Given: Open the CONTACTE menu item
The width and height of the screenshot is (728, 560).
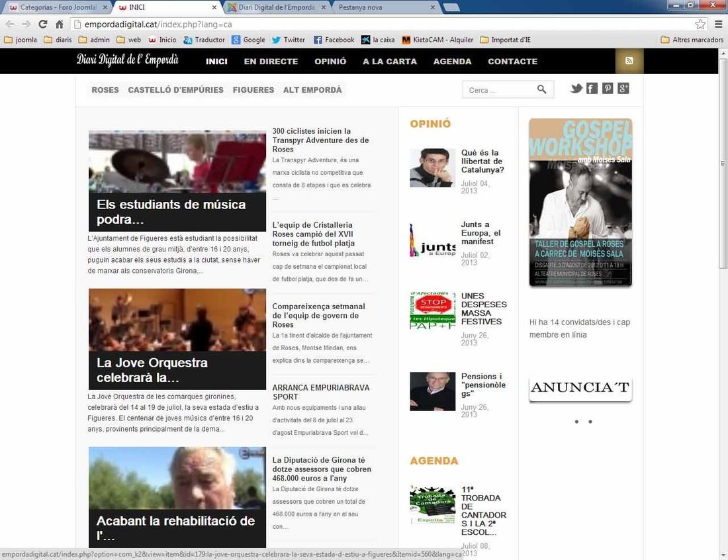Looking at the screenshot, I should coord(512,62).
